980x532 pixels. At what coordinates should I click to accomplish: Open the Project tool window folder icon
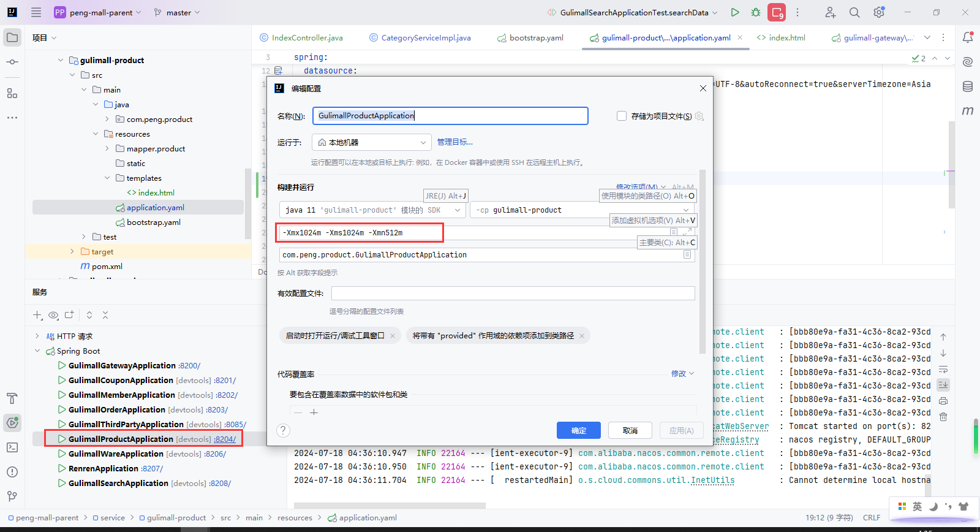[x=12, y=37]
